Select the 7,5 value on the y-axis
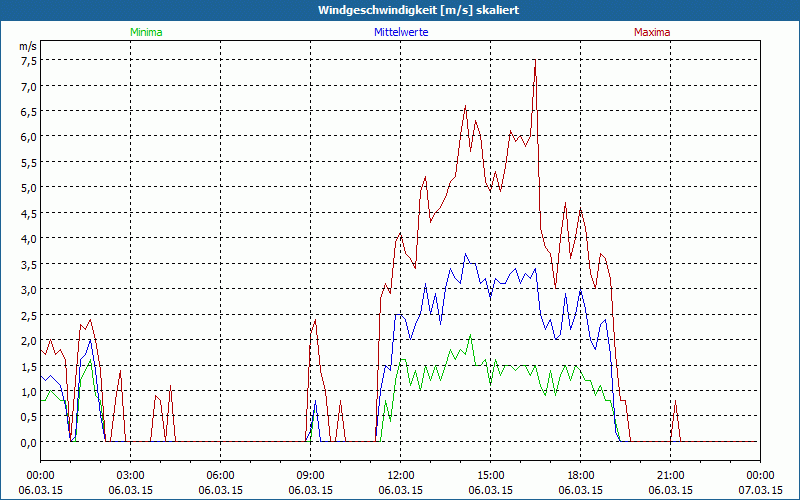This screenshot has width=800, height=500. pyautogui.click(x=28, y=60)
